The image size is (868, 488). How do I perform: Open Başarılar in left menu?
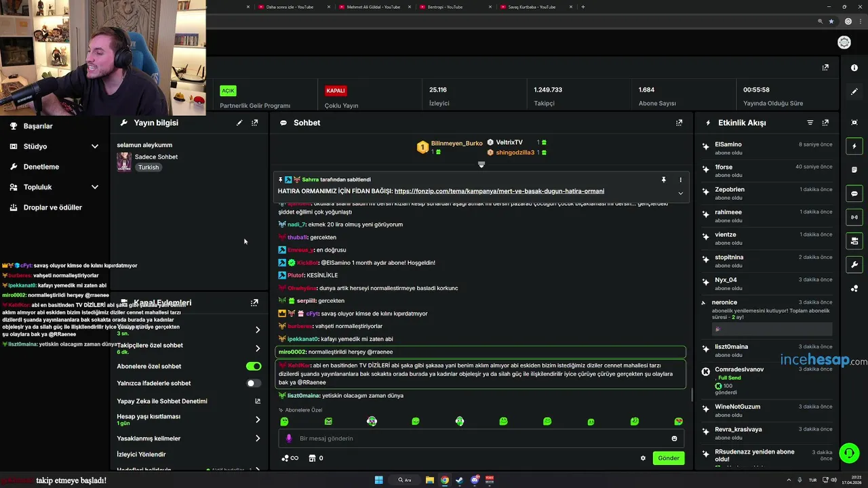click(x=38, y=126)
